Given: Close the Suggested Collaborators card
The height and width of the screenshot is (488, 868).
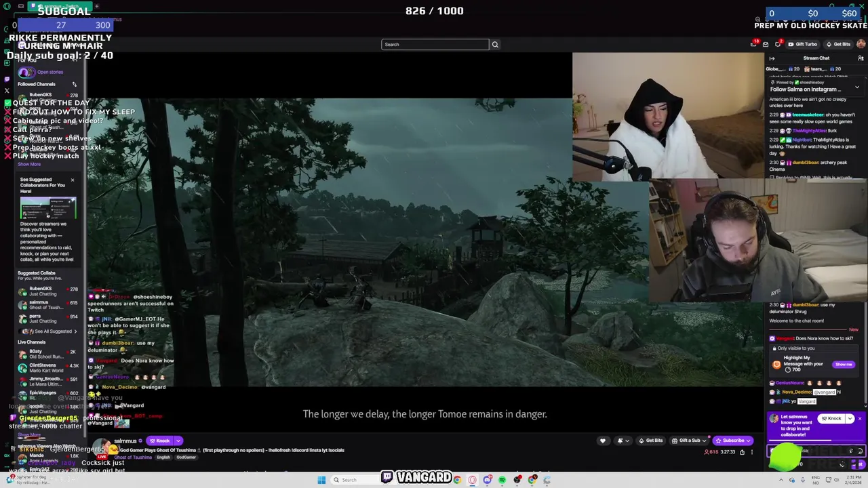Looking at the screenshot, I should 73,180.
